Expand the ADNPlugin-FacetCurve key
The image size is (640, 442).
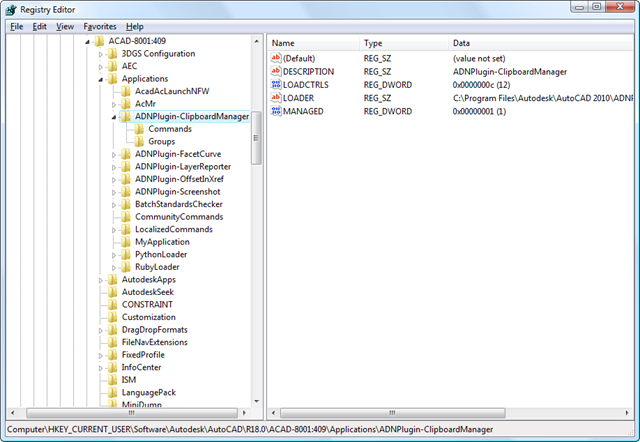[x=114, y=154]
